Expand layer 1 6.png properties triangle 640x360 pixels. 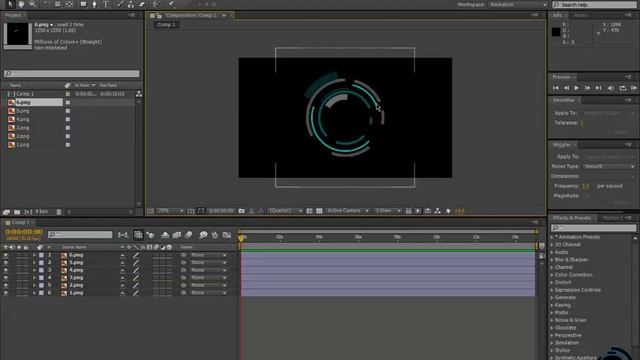[34, 255]
